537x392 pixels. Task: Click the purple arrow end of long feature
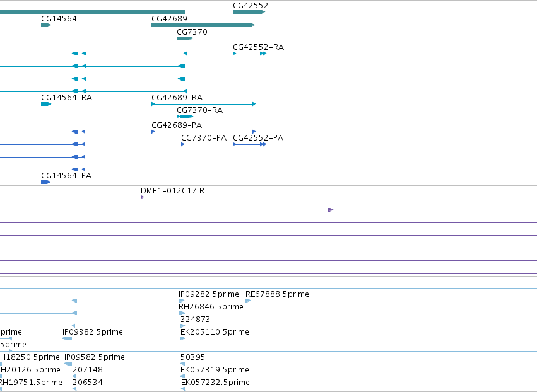pyautogui.click(x=331, y=210)
